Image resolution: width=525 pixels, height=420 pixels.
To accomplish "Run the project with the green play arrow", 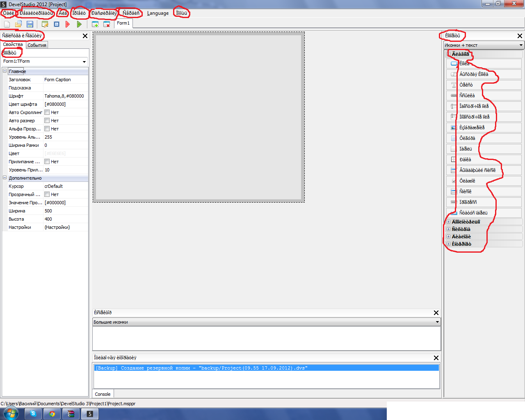I will point(79,24).
